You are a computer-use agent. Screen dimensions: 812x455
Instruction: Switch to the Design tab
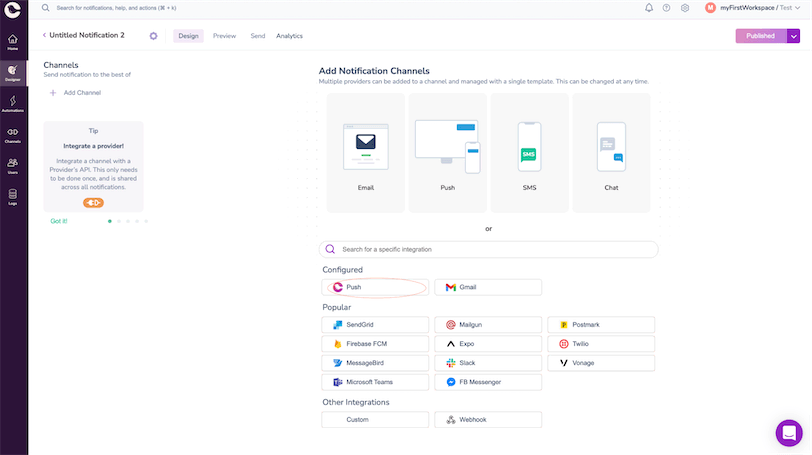(188, 36)
